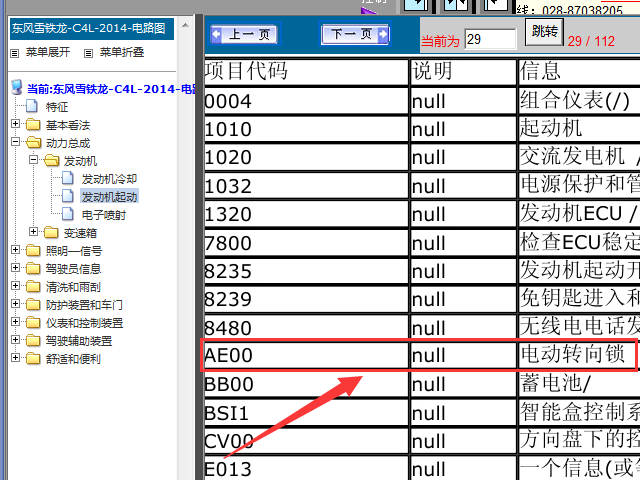The image size is (640, 480).
Task: Click the 29 / 112 page counter
Action: click(591, 41)
